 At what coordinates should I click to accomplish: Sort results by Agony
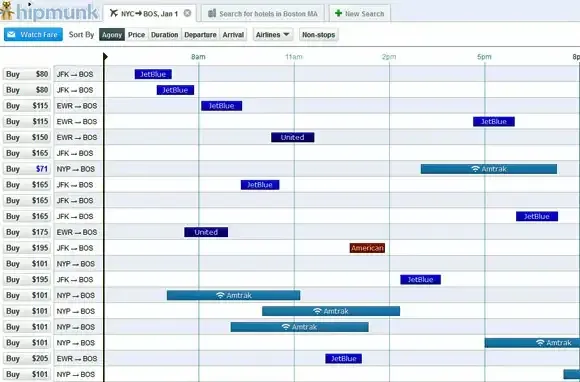(x=112, y=35)
